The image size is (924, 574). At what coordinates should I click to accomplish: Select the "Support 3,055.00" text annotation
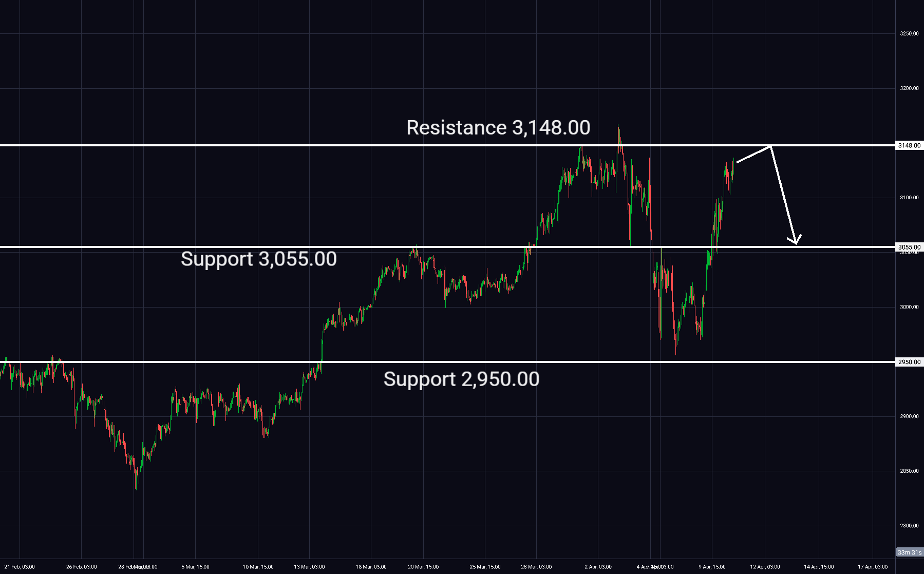(x=258, y=259)
